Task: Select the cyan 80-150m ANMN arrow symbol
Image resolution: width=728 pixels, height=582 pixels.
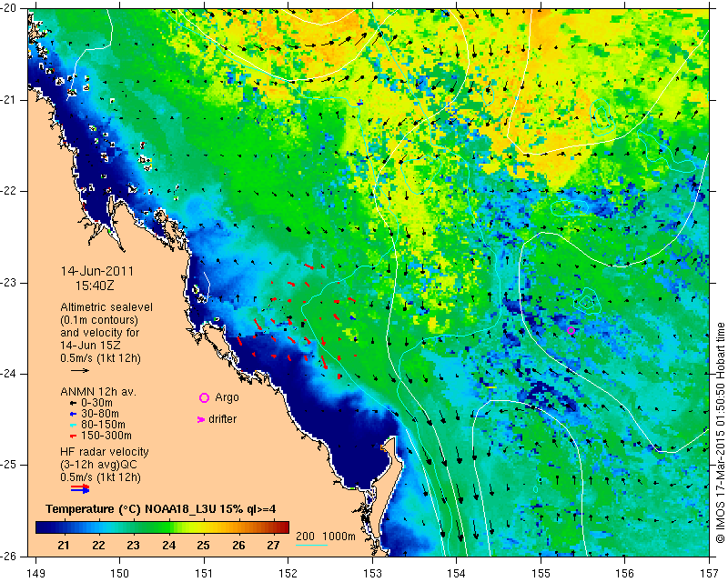Action: (73, 425)
